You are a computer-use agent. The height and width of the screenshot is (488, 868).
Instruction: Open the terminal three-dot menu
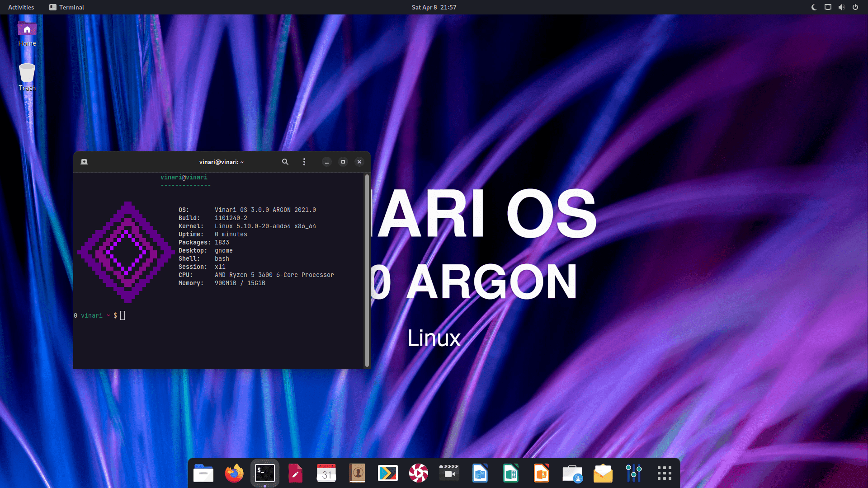pos(304,162)
